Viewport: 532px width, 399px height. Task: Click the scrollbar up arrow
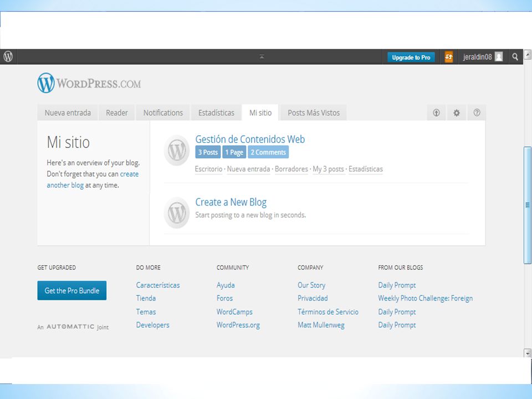tap(528, 54)
